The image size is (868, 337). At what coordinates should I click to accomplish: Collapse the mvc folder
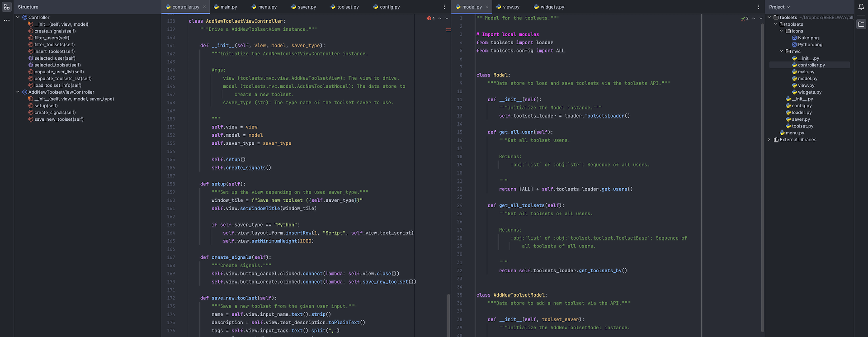click(x=782, y=52)
